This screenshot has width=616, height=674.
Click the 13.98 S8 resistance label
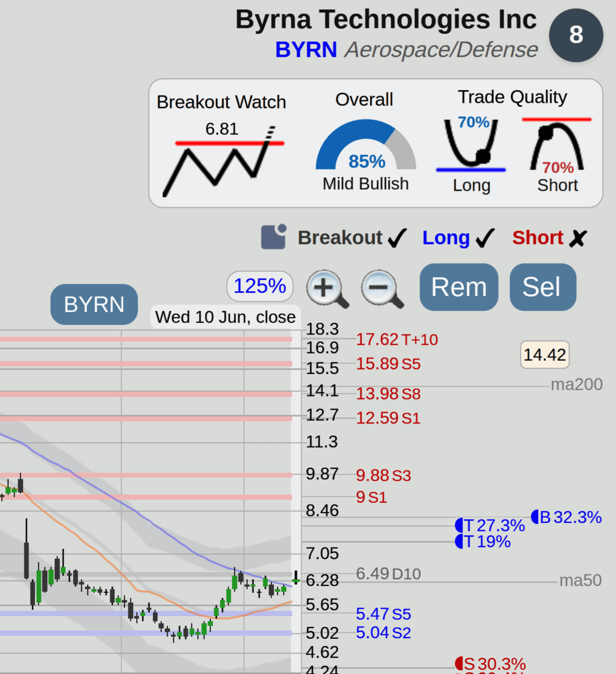(x=388, y=394)
